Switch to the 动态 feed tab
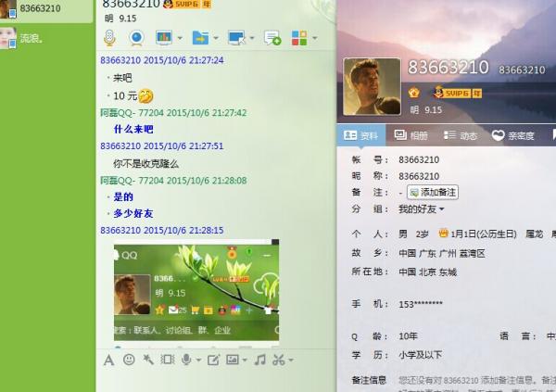The image size is (556, 392). tap(461, 135)
